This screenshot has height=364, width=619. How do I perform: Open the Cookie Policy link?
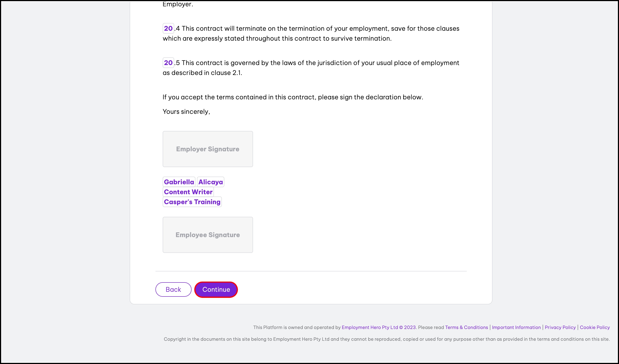coord(595,327)
